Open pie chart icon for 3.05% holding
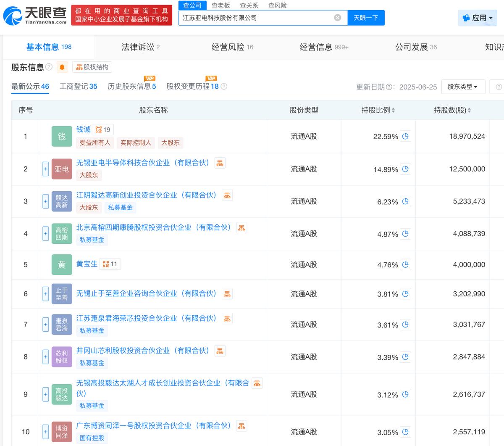Image resolution: width=504 pixels, height=446 pixels. click(x=405, y=432)
